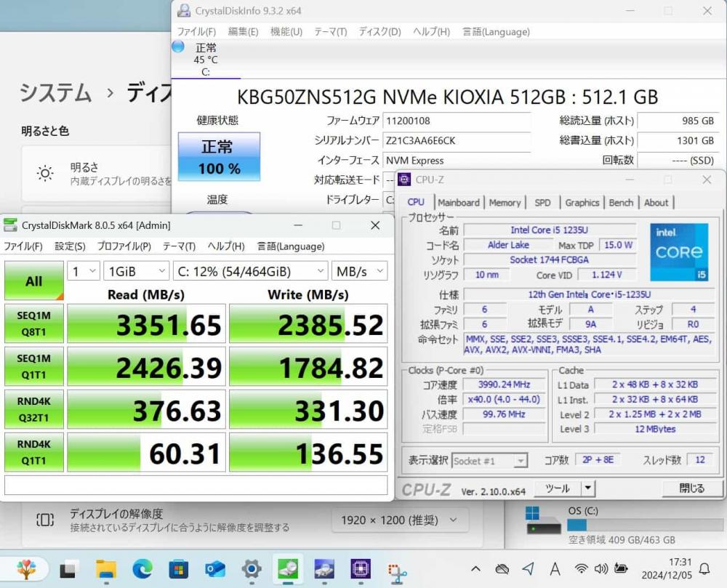Open target drive dropdown C: 12%
Screen dimensions: 727x588
(250, 271)
